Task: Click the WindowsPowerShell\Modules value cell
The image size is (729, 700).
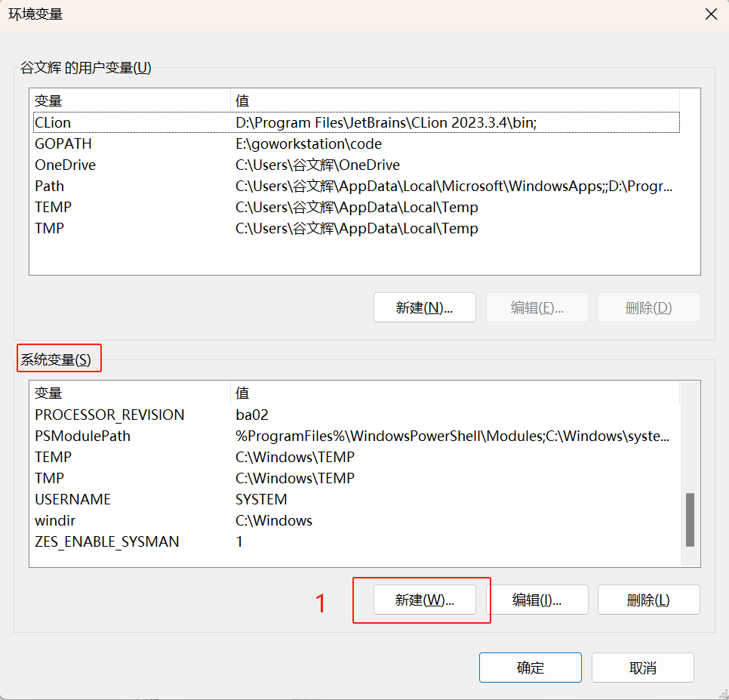Action: [x=452, y=436]
